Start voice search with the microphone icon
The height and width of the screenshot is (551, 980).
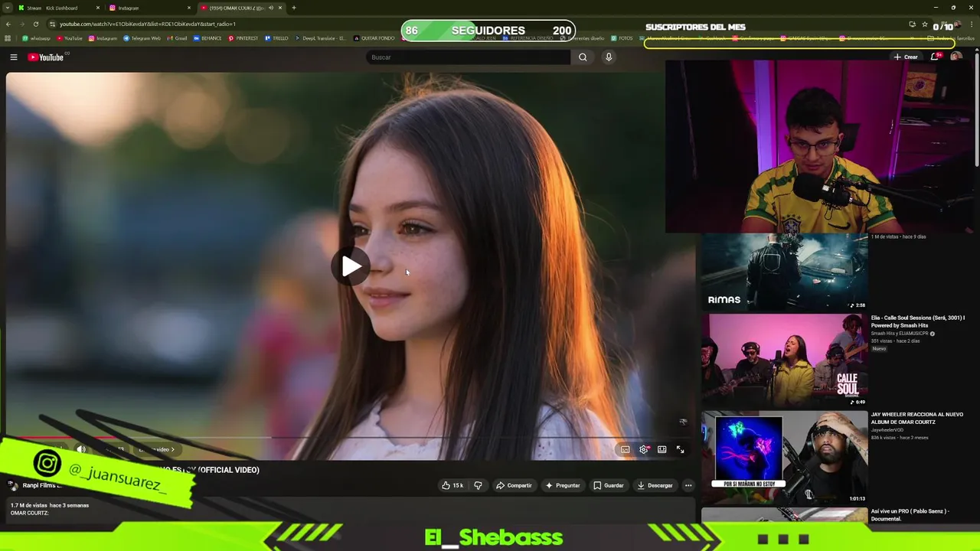pyautogui.click(x=609, y=57)
